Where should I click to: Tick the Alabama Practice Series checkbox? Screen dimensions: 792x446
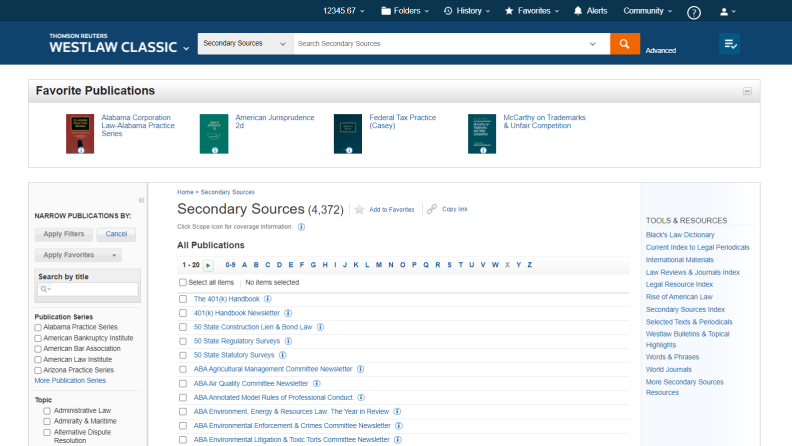tap(38, 327)
